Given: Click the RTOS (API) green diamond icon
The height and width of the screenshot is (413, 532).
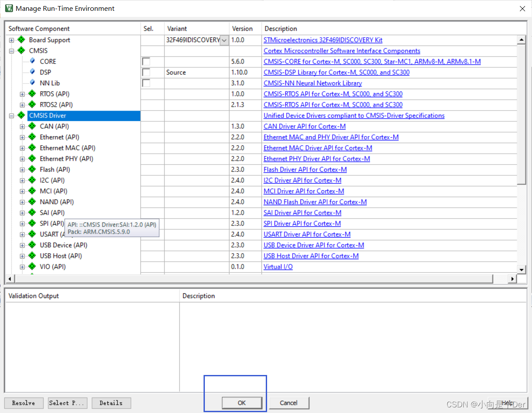Looking at the screenshot, I should click(32, 94).
